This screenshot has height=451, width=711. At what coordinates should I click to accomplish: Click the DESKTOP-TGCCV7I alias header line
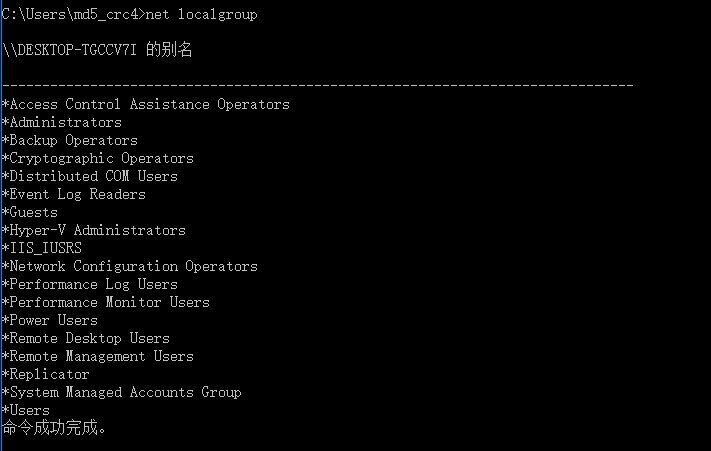tap(98, 51)
